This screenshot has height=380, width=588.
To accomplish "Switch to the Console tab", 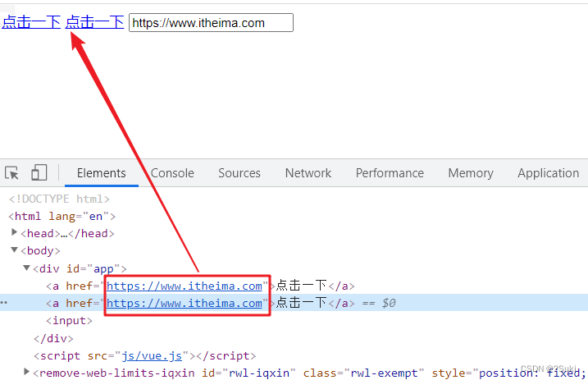I will click(172, 173).
